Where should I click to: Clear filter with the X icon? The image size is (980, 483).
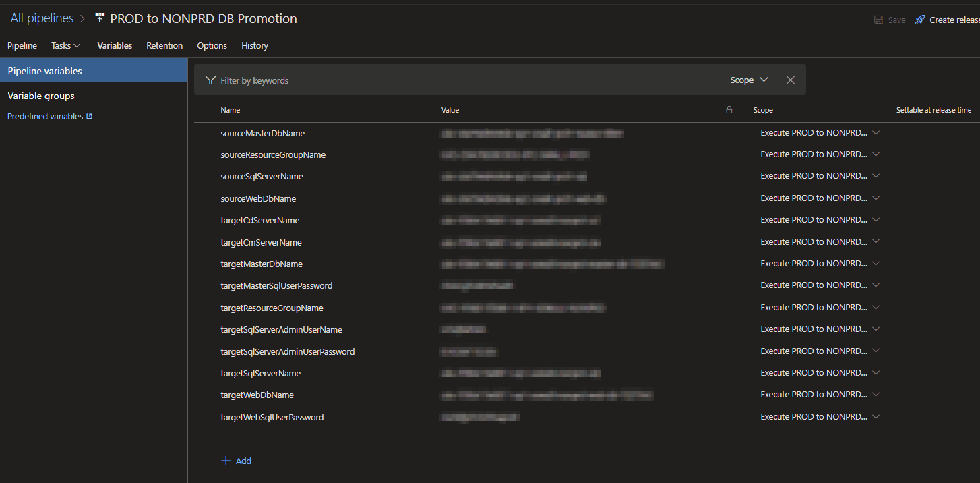pos(791,80)
